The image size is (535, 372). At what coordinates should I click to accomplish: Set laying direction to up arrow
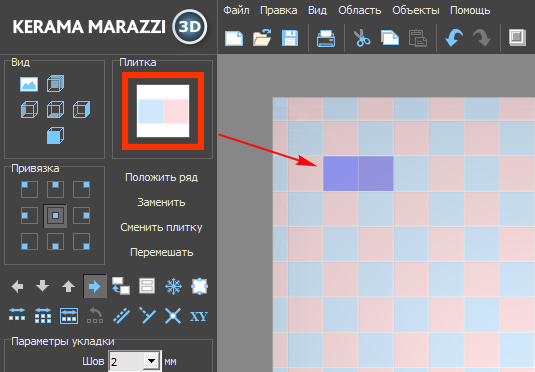[x=68, y=286]
